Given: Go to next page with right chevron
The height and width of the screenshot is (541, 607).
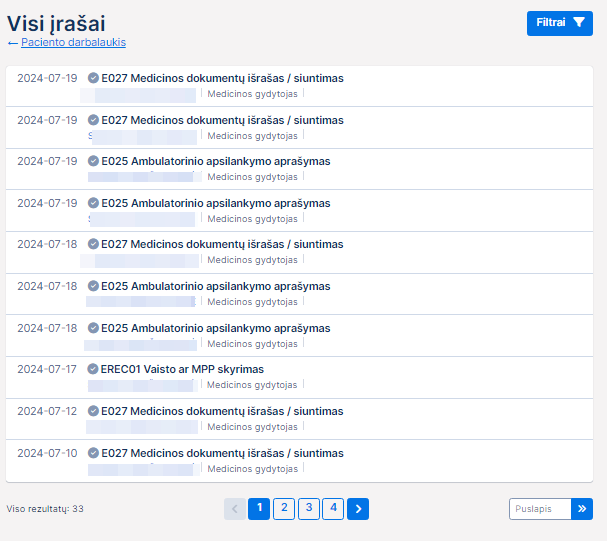Looking at the screenshot, I should pyautogui.click(x=359, y=509).
